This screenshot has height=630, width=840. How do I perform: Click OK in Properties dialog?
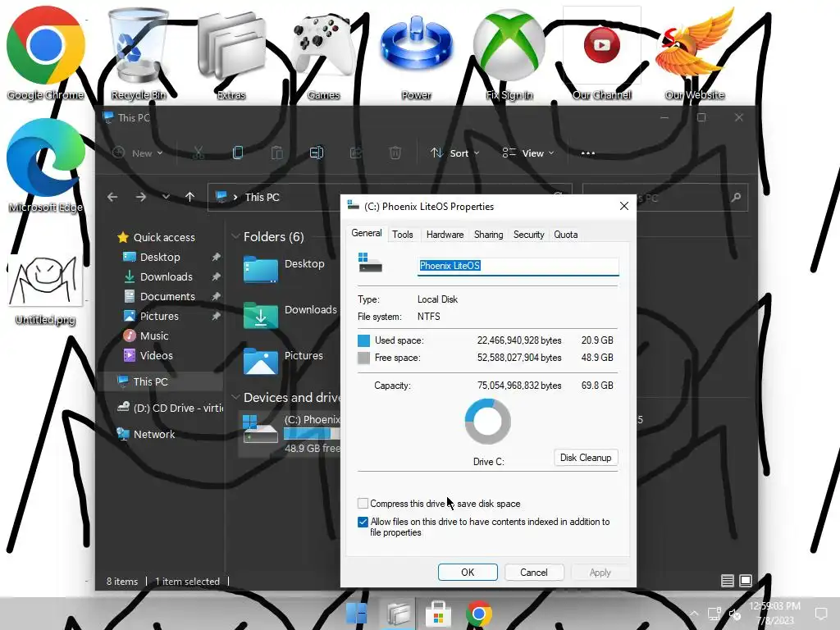coord(468,572)
